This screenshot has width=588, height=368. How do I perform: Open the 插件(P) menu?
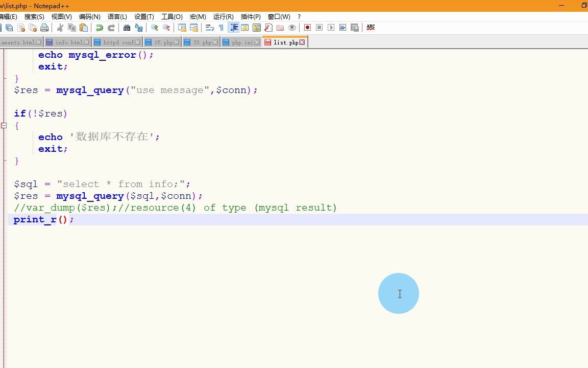(250, 16)
